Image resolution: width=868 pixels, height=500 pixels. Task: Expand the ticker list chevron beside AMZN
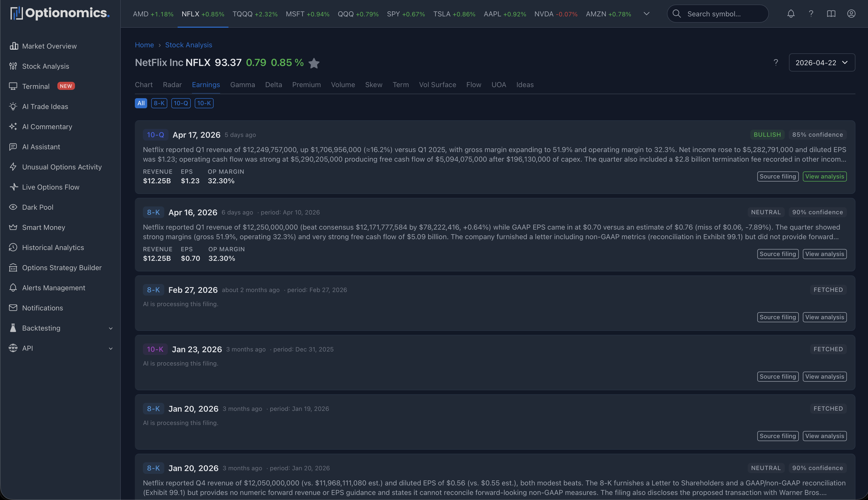tap(646, 14)
